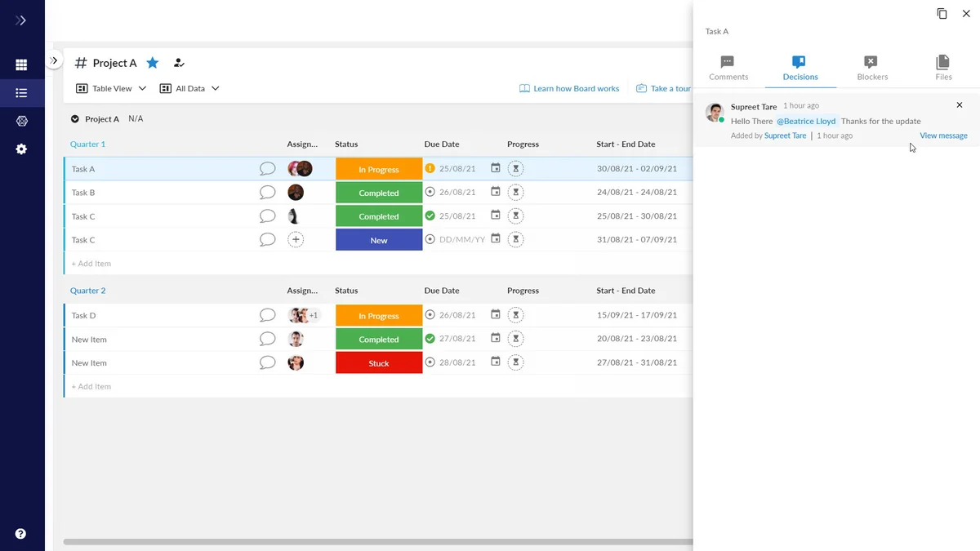Click the help question mark icon

[x=20, y=534]
